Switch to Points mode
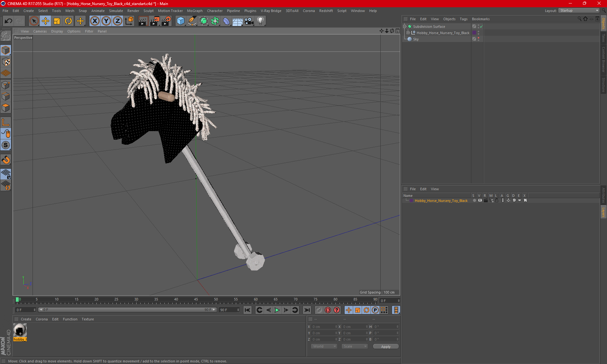The width and height of the screenshot is (607, 364). click(x=6, y=85)
